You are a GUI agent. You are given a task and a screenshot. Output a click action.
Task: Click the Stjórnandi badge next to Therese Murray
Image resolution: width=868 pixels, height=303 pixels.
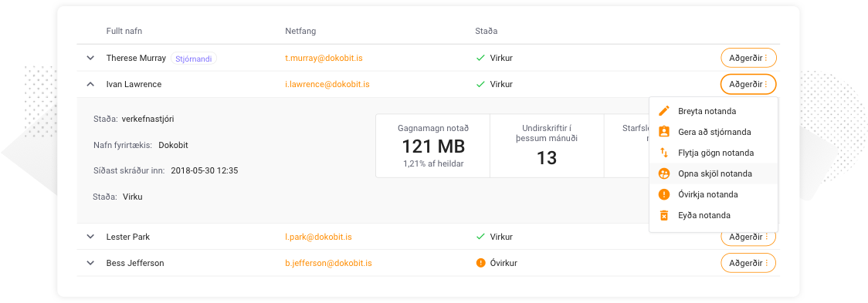[194, 59]
